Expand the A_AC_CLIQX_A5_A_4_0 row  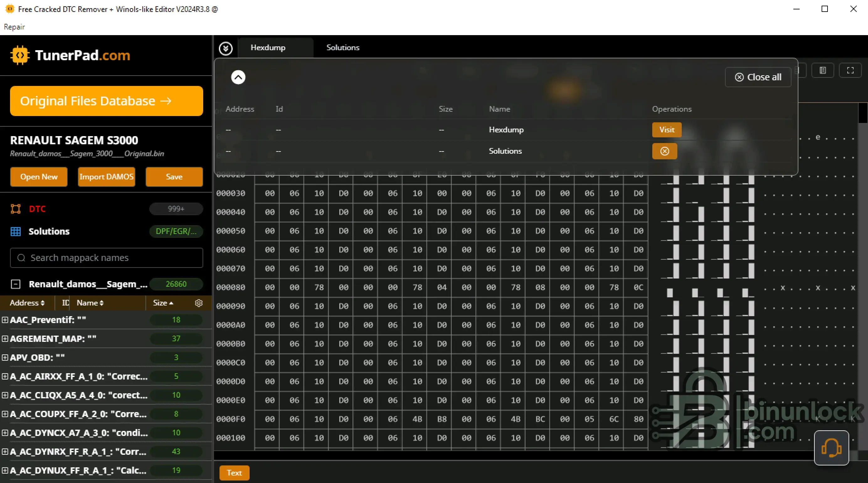[5, 395]
